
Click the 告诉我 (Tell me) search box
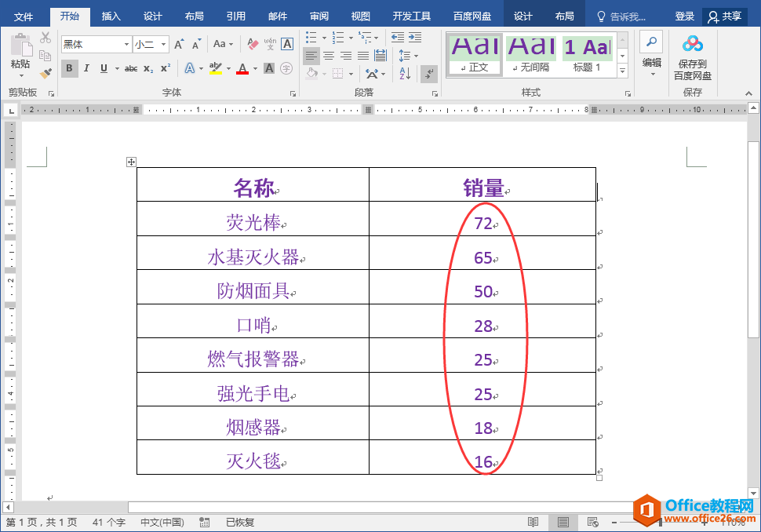click(x=623, y=17)
